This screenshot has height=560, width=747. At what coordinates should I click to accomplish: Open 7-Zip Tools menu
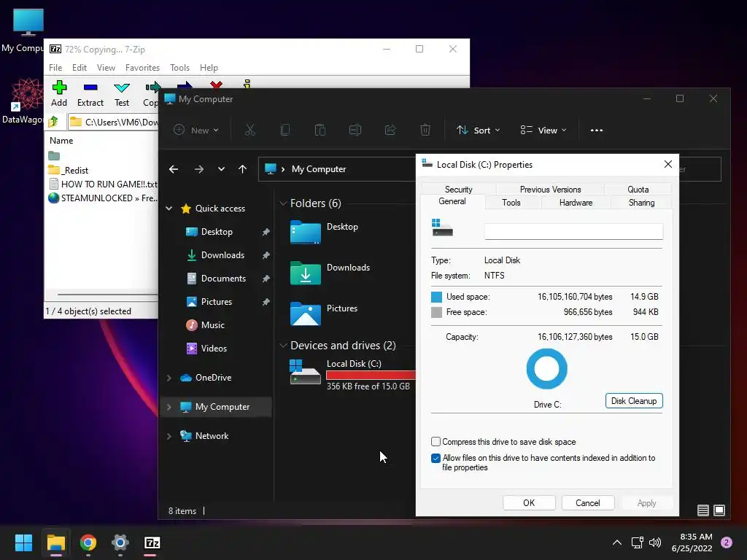[x=179, y=68]
